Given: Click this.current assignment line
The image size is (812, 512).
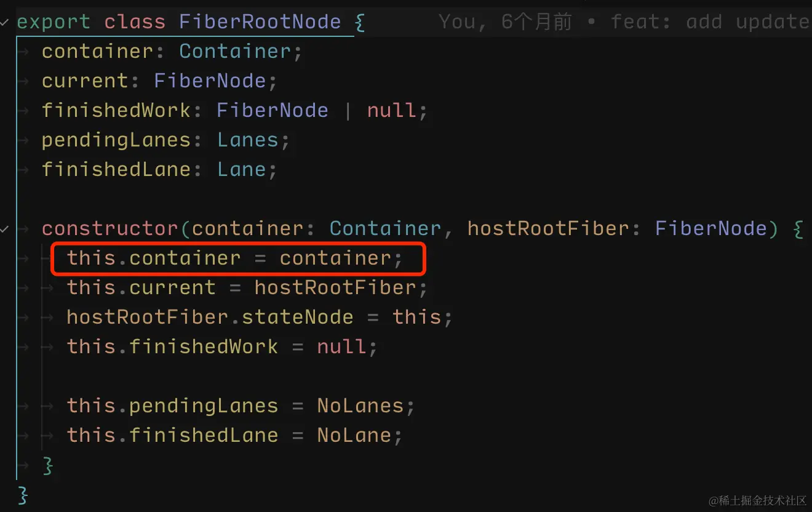Looking at the screenshot, I should [x=247, y=288].
